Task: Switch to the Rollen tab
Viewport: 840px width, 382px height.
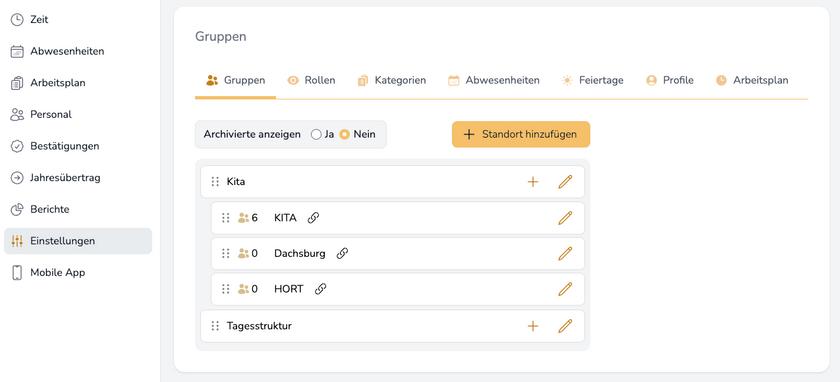Action: tap(312, 80)
